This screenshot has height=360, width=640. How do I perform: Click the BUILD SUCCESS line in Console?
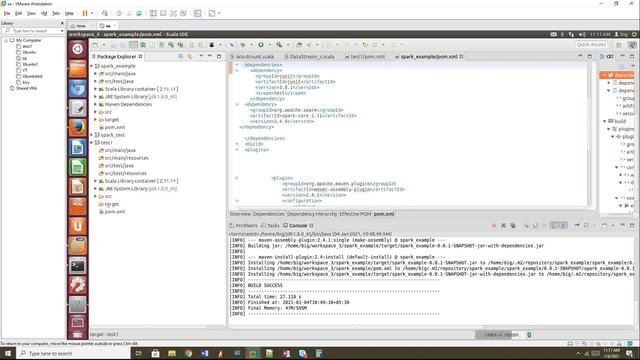pyautogui.click(x=265, y=286)
